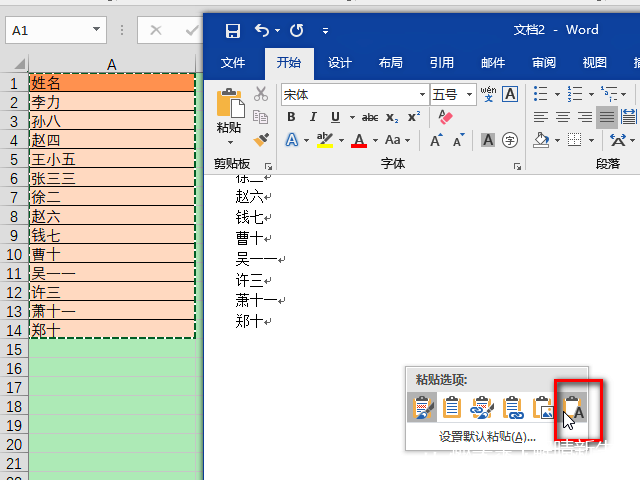Paste keeping source formatting option

[422, 407]
